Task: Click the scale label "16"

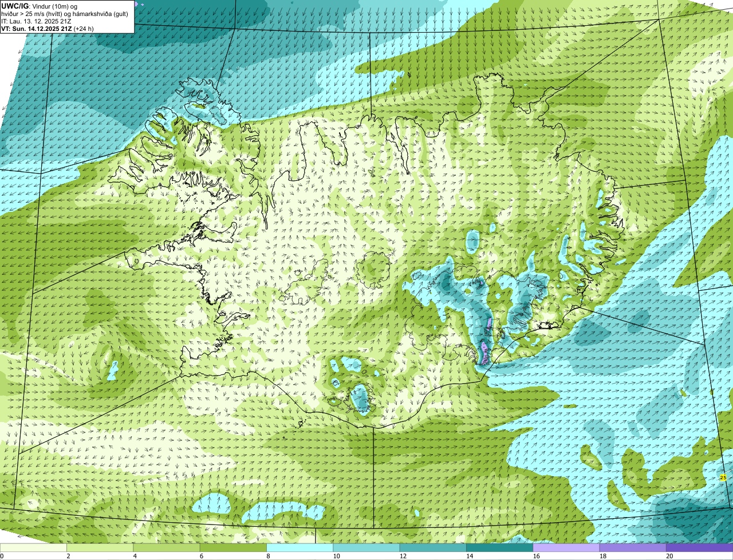Action: (x=536, y=555)
